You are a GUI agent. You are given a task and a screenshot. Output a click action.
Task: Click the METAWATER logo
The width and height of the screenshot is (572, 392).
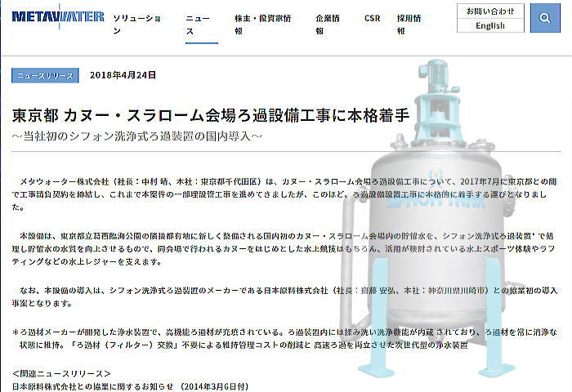(x=58, y=16)
